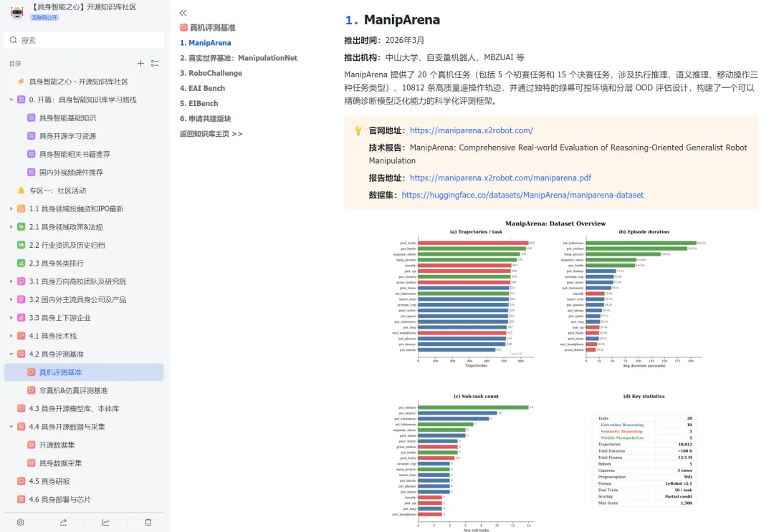Click the icon beside 2.3 具身各类排行

(x=21, y=263)
